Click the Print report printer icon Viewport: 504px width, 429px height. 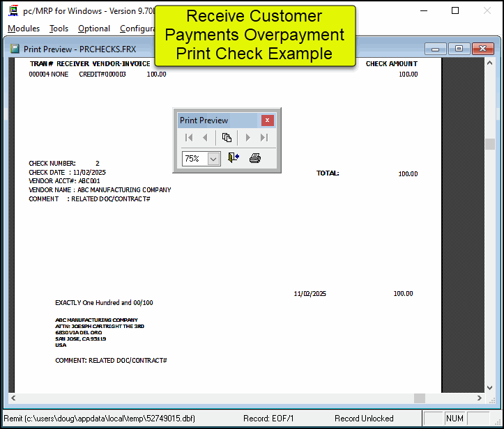pos(255,158)
